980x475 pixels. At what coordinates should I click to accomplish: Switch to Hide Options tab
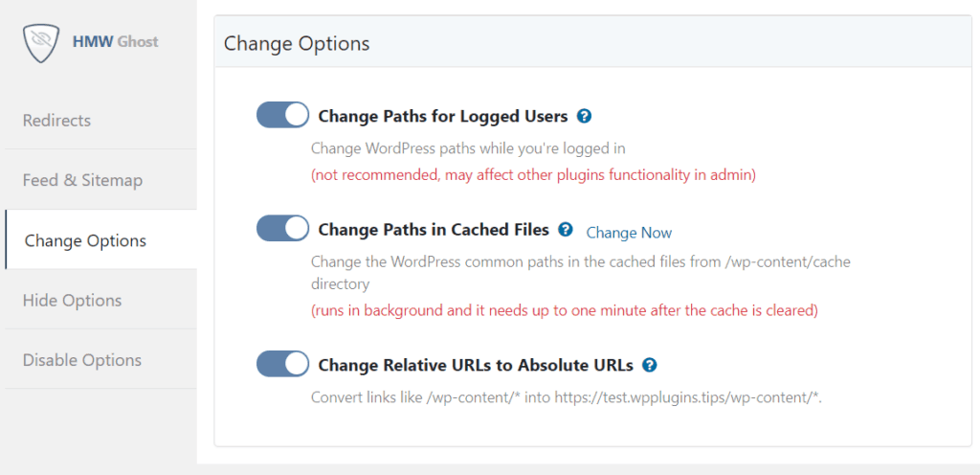pyautogui.click(x=72, y=301)
